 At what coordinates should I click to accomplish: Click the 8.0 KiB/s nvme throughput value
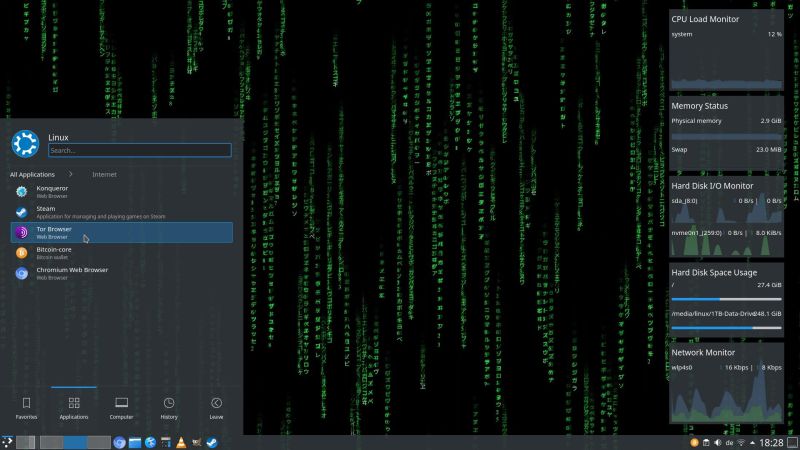coord(768,233)
